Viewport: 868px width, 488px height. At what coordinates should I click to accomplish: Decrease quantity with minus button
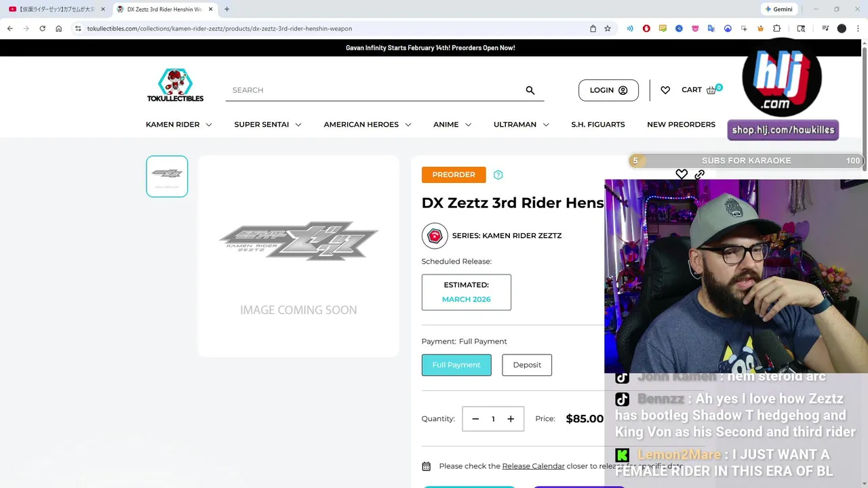click(x=475, y=419)
